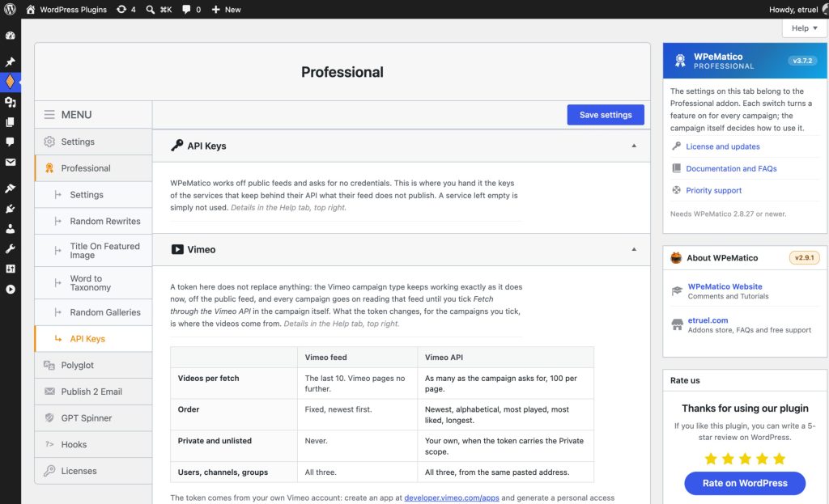Screen dimensions: 829x504
Task: Collapse the Vimeo section
Action: coord(634,249)
